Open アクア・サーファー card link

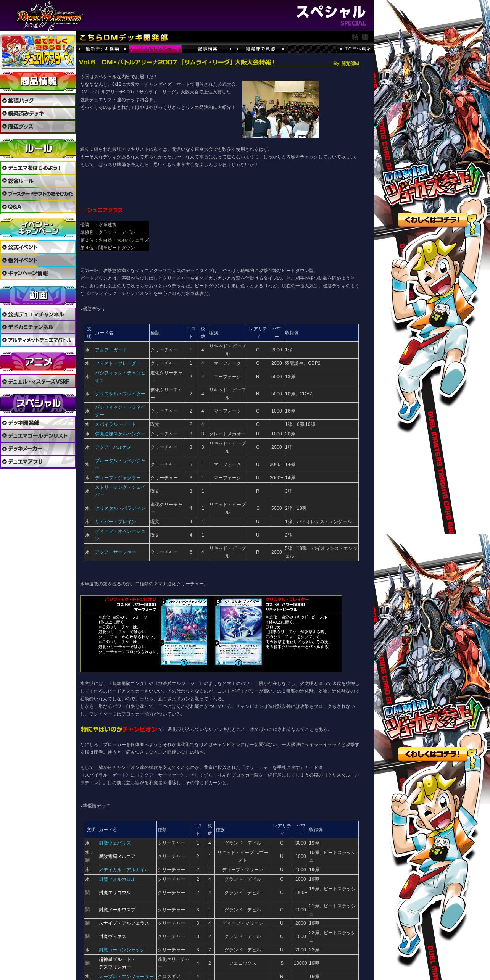tap(116, 552)
